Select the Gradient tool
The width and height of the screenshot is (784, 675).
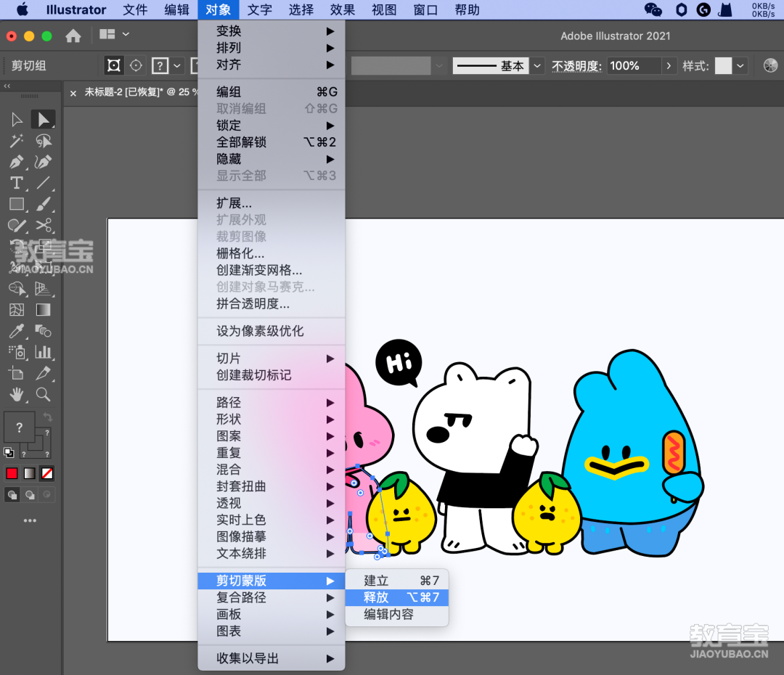[43, 309]
